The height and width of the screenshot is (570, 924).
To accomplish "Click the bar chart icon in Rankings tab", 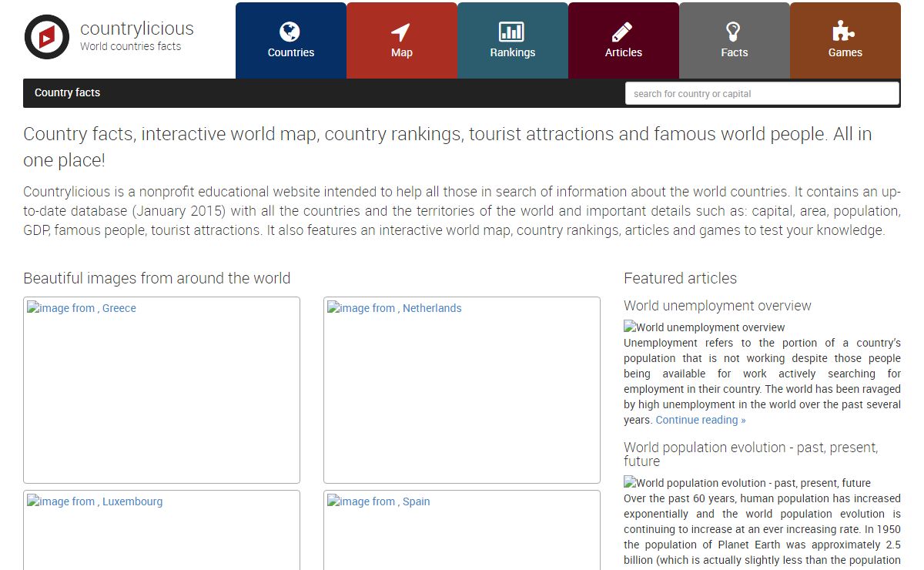I will (x=512, y=32).
